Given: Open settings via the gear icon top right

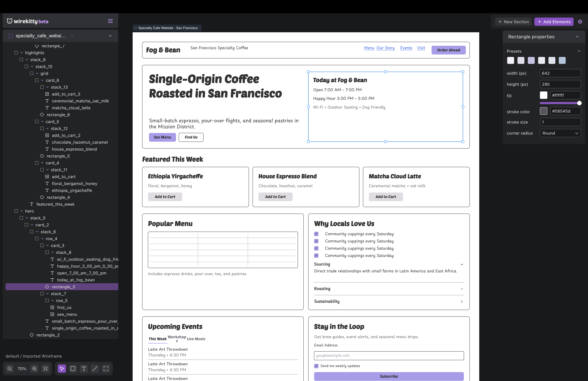Looking at the screenshot, I should tap(580, 22).
